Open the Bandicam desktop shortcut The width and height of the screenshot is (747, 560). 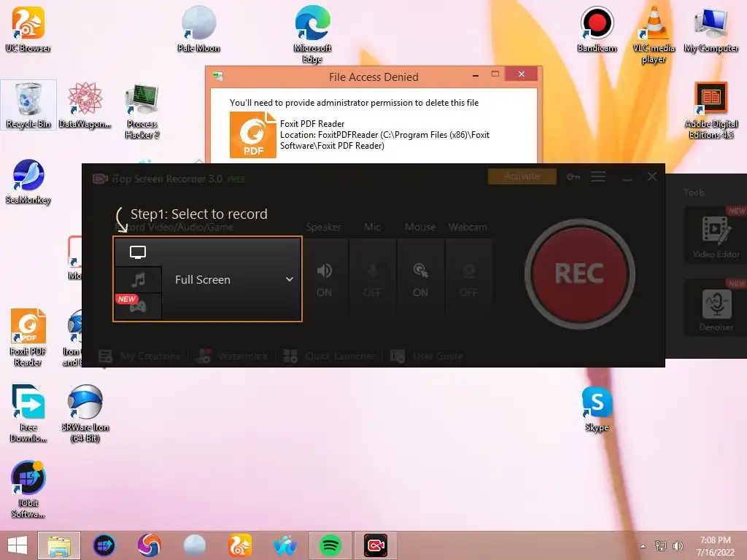point(597,29)
